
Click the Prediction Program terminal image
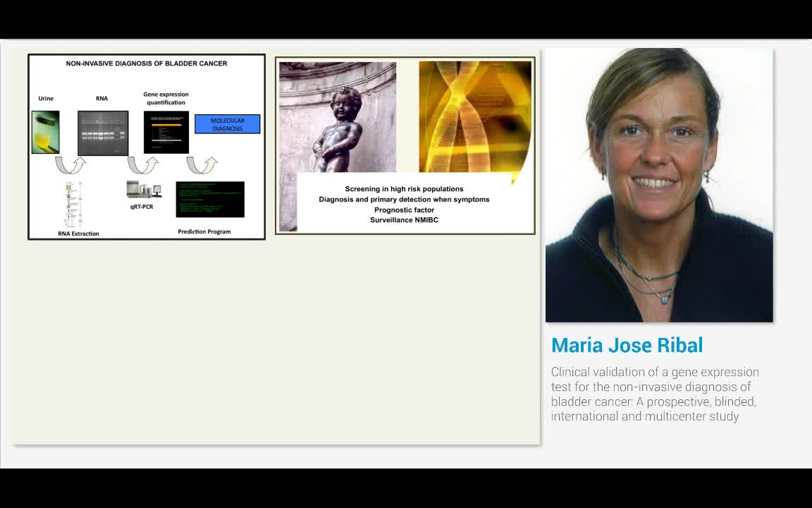click(x=210, y=200)
